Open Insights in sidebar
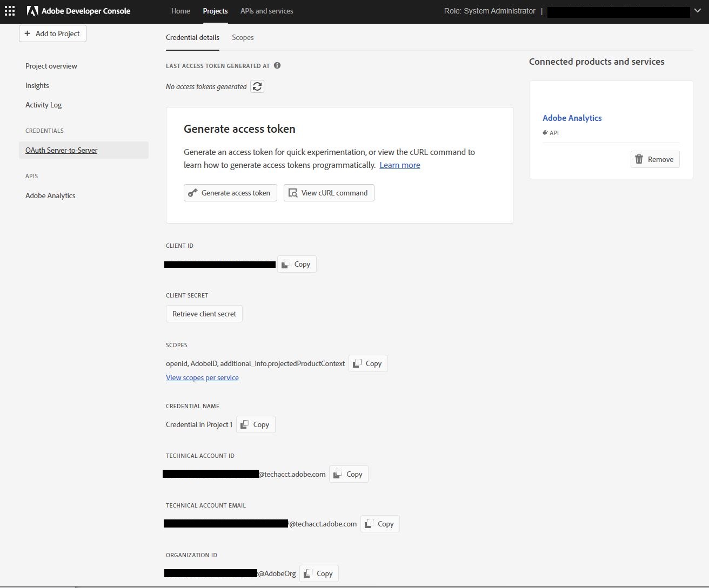 pos(37,85)
